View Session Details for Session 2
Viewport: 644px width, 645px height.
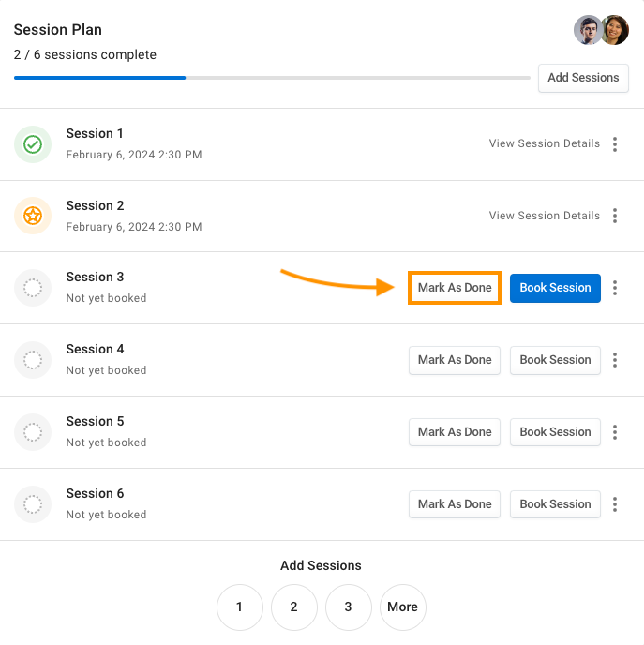[544, 216]
